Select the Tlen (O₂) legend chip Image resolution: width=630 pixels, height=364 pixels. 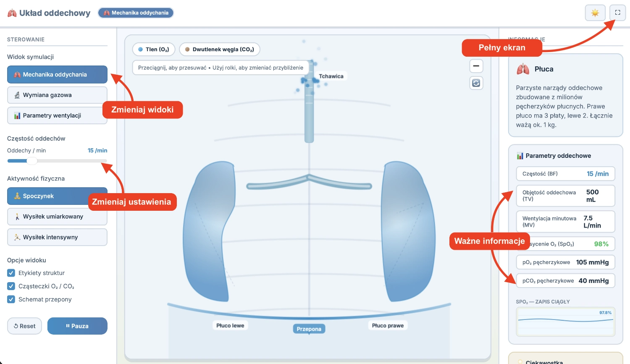point(154,50)
